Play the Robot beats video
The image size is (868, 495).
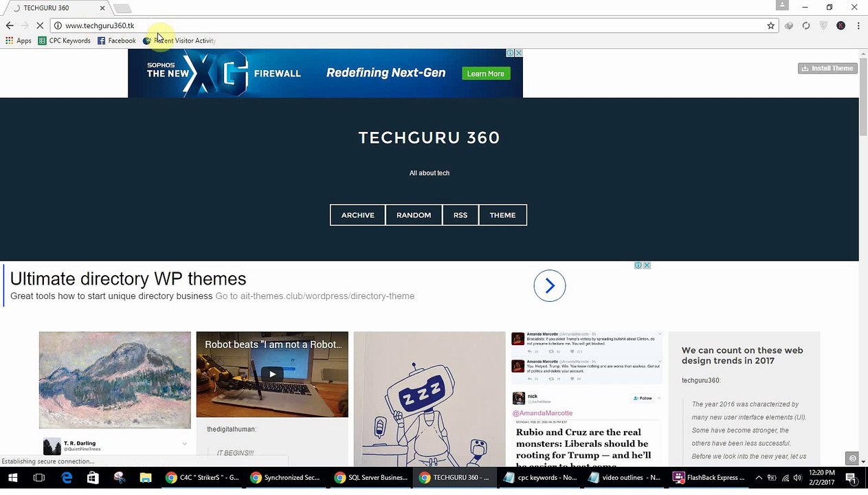pyautogui.click(x=272, y=375)
